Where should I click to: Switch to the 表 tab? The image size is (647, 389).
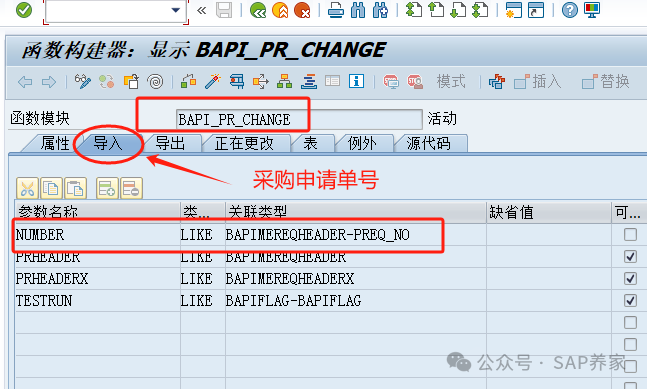click(x=310, y=144)
